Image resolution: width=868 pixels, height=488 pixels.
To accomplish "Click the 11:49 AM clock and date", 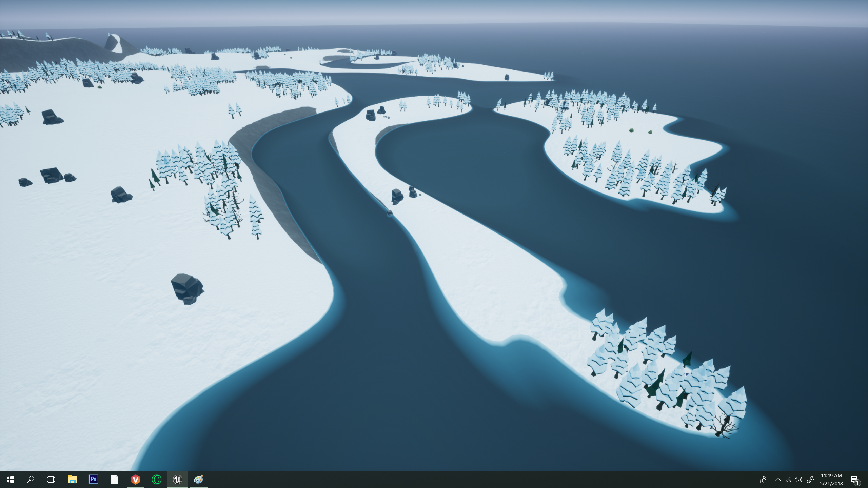I will 831,480.
